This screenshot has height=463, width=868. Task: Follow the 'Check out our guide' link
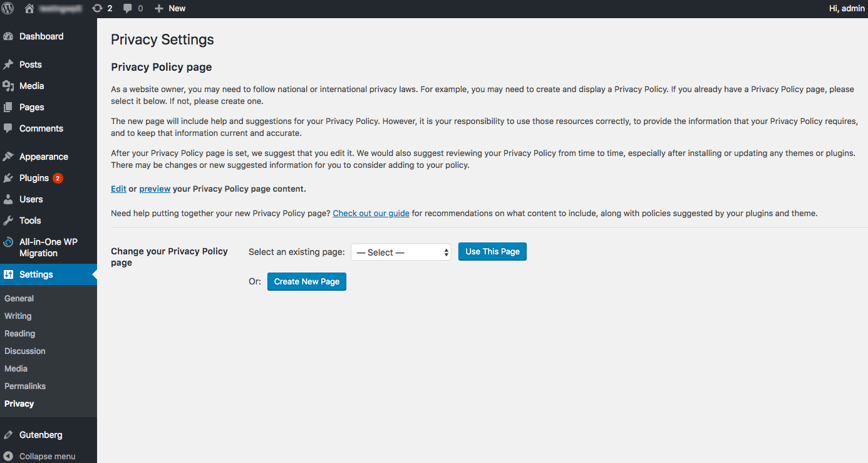(371, 213)
